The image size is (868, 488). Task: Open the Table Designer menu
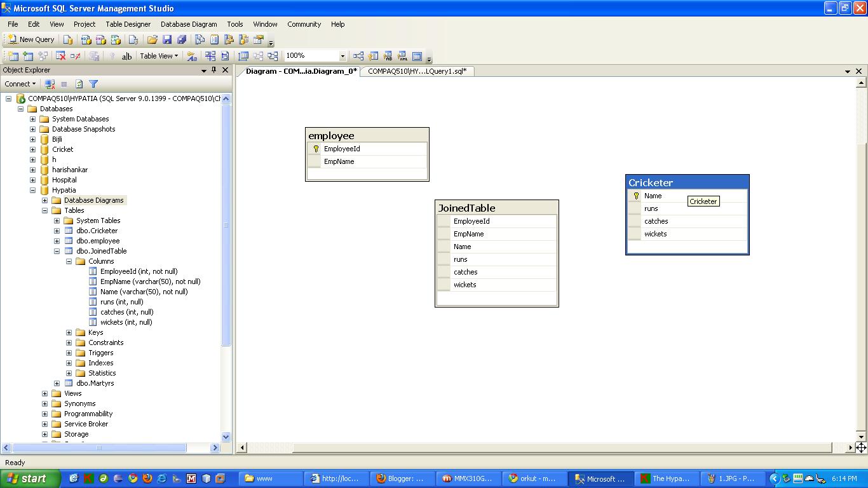pos(127,24)
